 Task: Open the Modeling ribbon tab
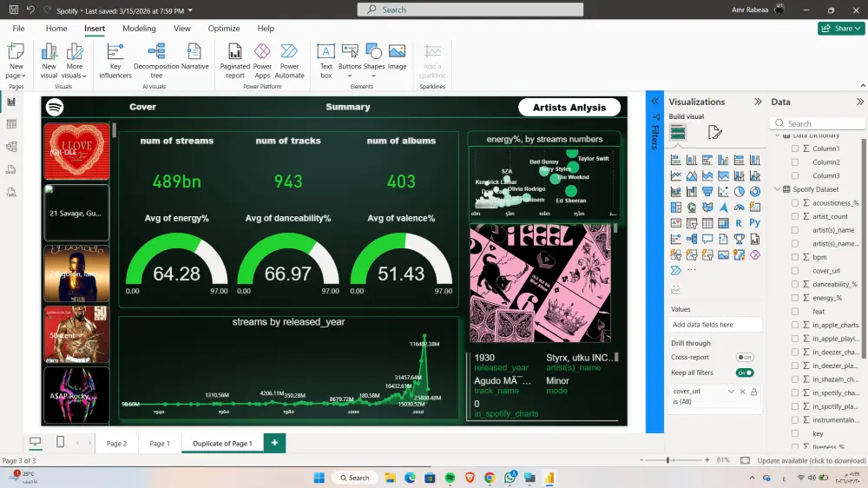pos(139,29)
